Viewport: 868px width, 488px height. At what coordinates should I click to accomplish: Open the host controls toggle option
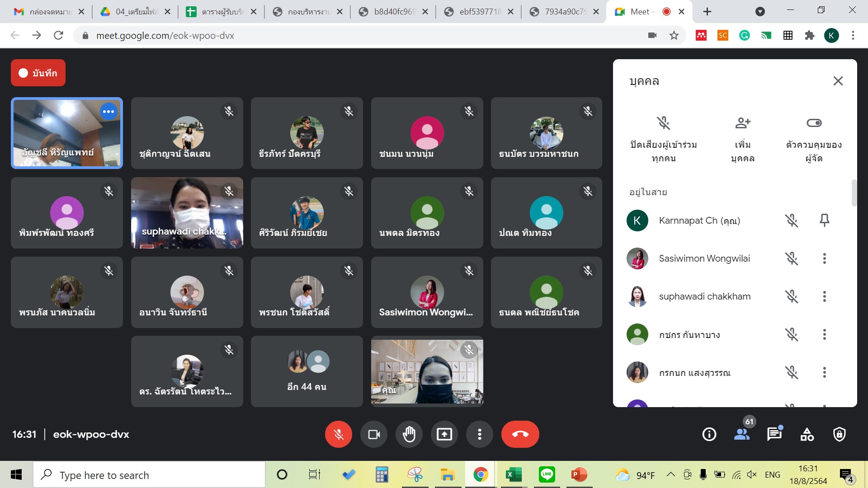[814, 123]
